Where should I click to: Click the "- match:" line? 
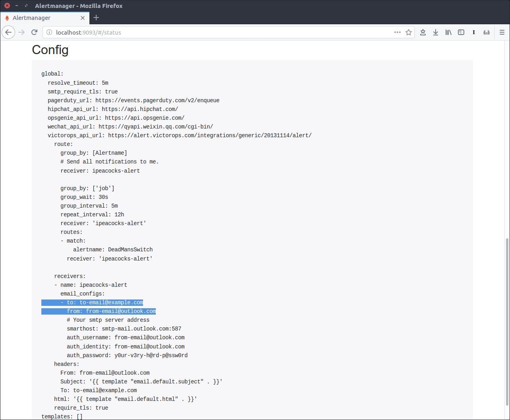point(73,241)
